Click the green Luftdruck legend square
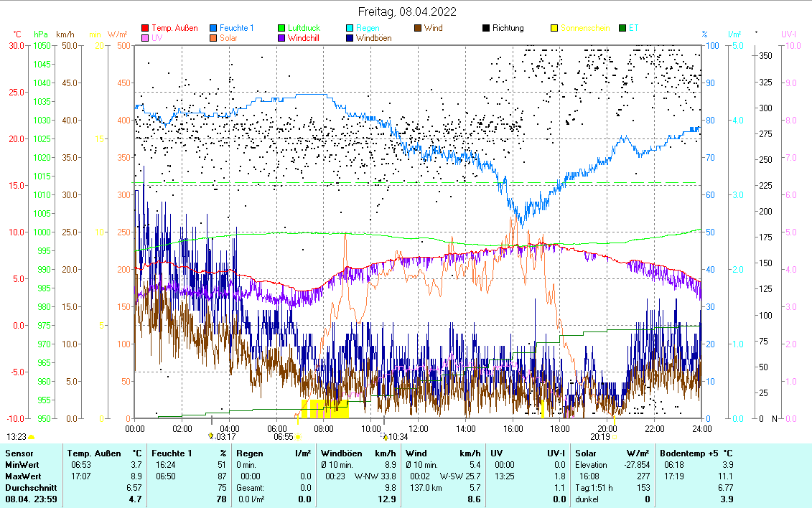Viewport: 812px width, 508px height. pos(282,29)
